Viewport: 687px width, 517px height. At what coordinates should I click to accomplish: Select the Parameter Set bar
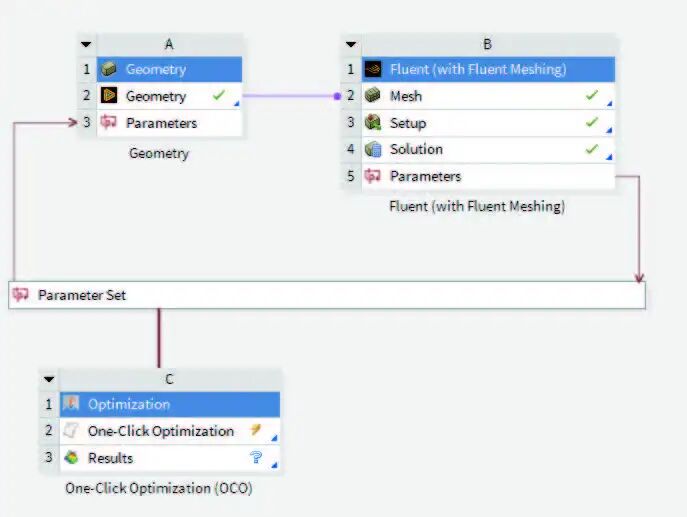pyautogui.click(x=327, y=295)
